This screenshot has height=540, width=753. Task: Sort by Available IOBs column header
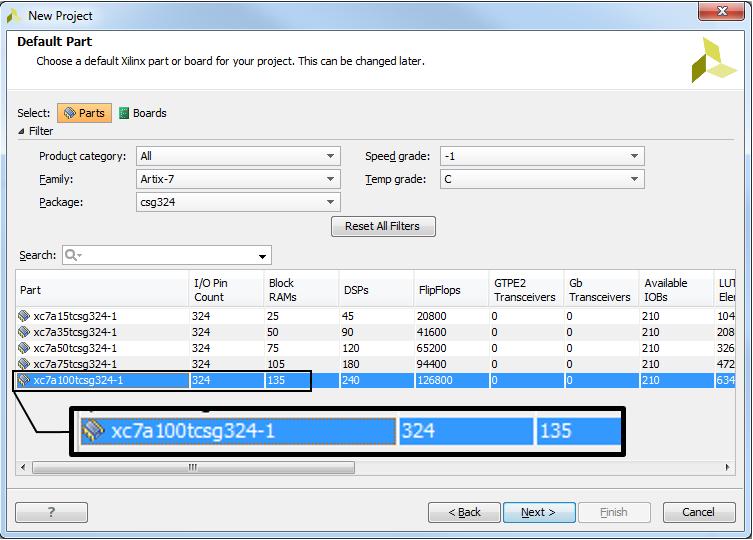[676, 290]
